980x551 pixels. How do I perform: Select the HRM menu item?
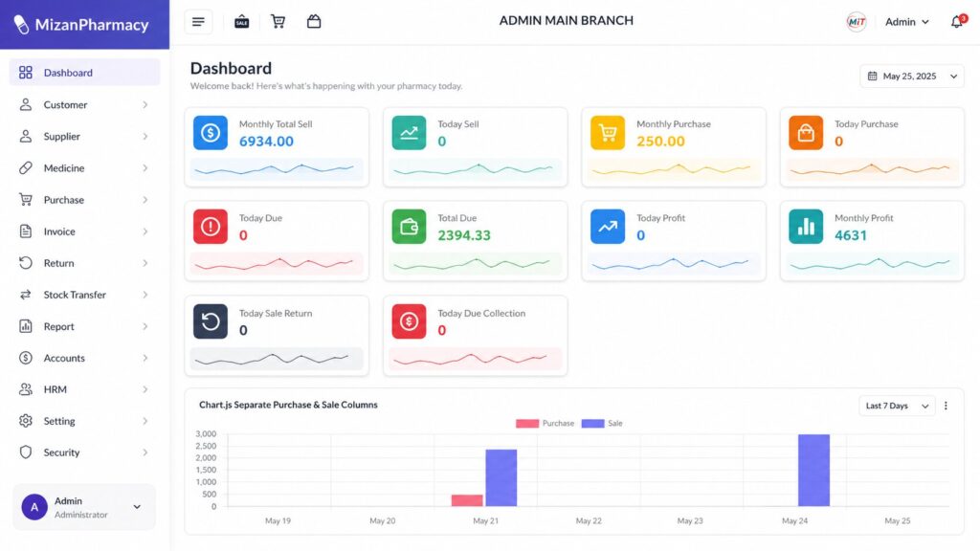coord(84,389)
